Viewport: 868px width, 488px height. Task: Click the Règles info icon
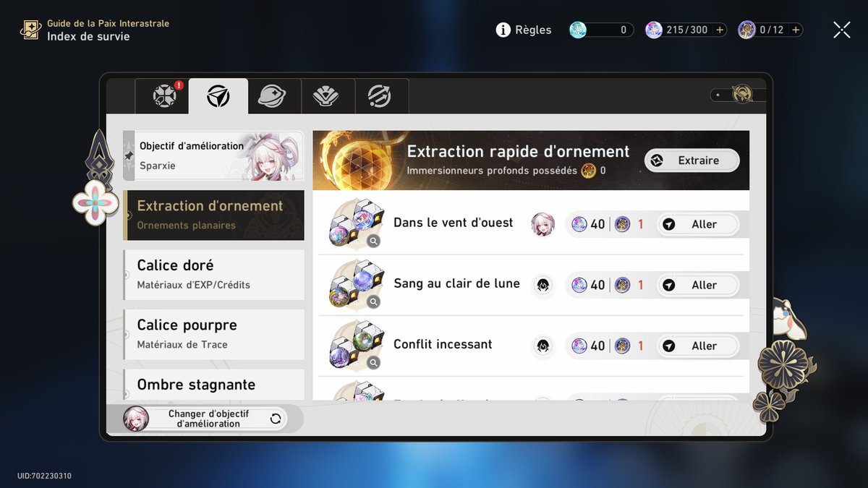[x=503, y=30]
